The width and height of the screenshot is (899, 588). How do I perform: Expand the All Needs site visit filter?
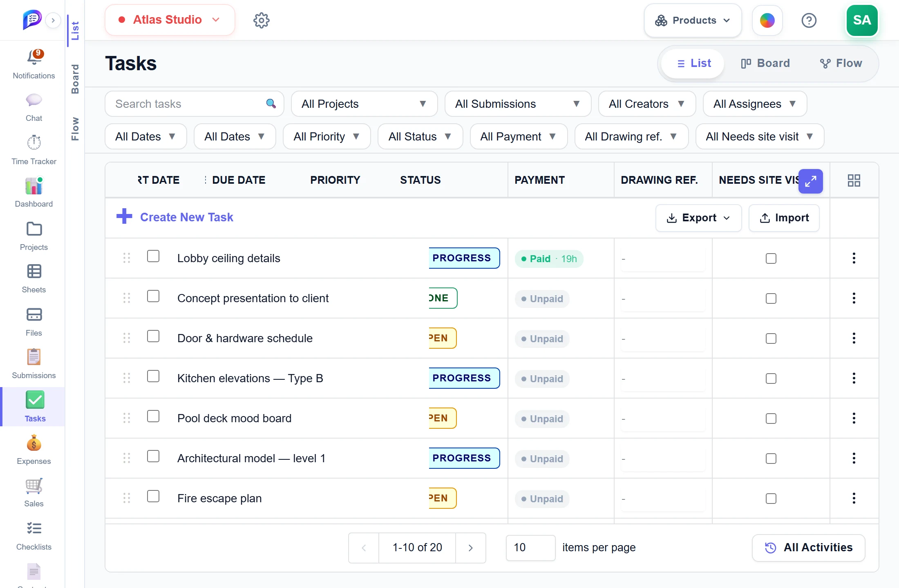[760, 136]
